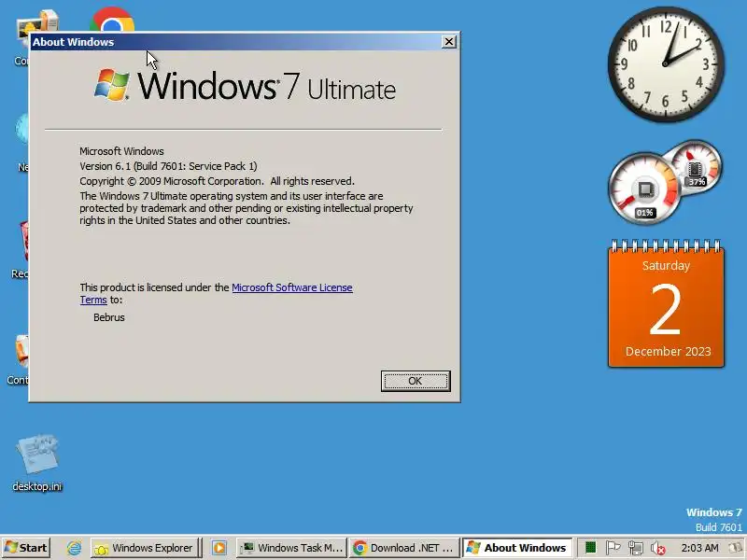
Task: Click the 2:03 AM taskbar clock
Action: point(699,548)
